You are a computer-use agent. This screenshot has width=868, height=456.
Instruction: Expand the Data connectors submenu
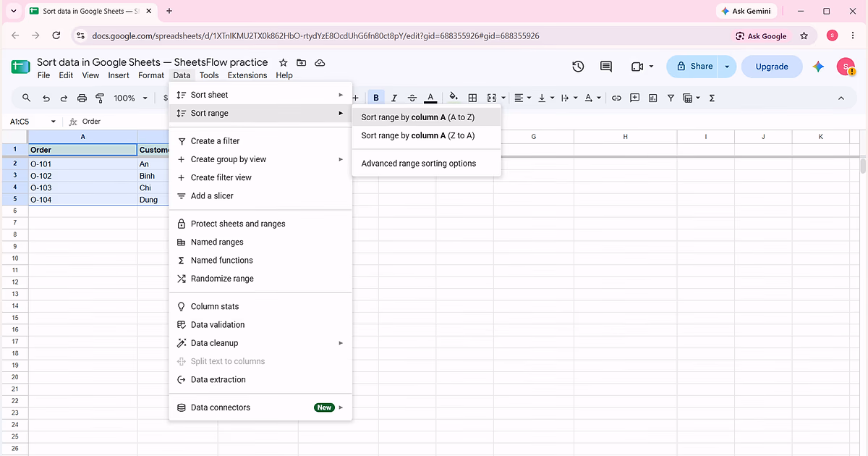(260, 408)
